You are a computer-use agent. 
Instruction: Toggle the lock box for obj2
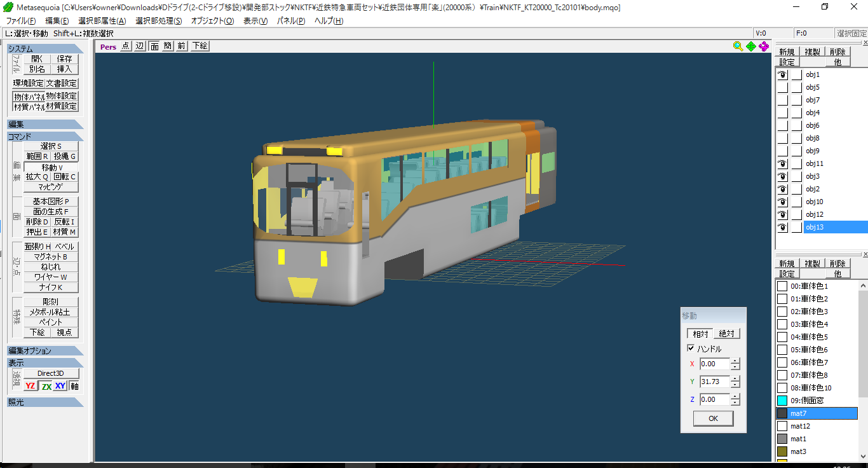click(x=797, y=189)
